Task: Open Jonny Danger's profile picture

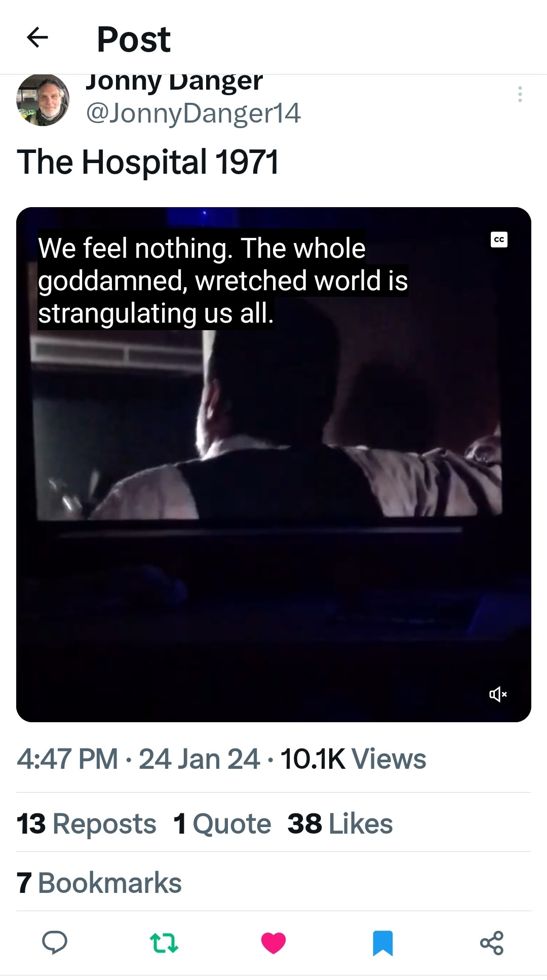Action: (43, 100)
